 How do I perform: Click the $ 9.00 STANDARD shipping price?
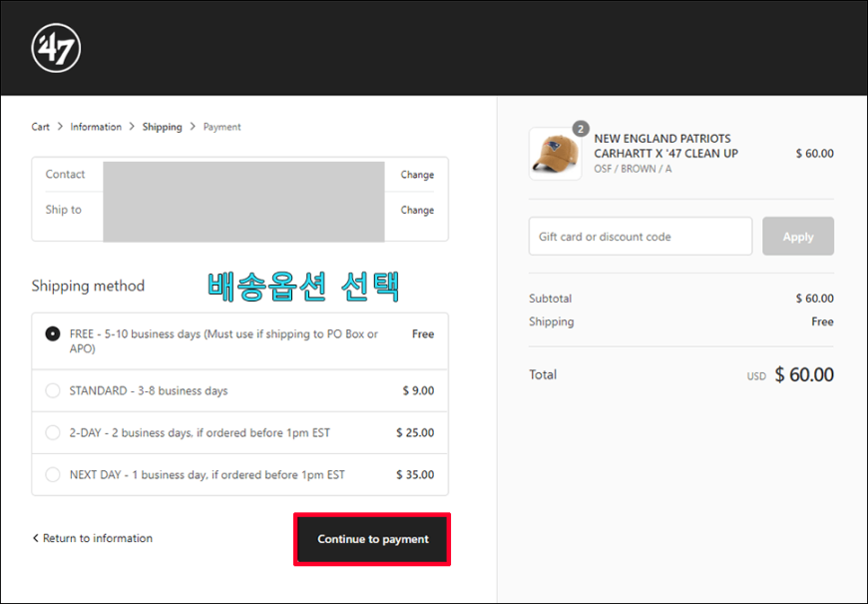point(418,390)
